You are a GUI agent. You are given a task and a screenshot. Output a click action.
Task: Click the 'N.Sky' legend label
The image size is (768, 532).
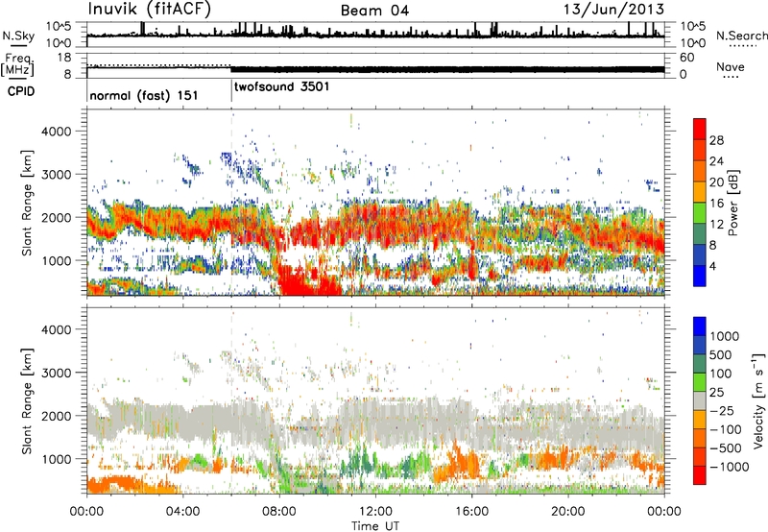coord(18,36)
